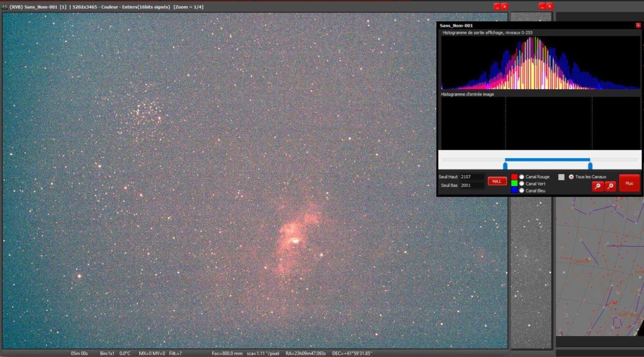Click the red Plus button

coord(629,183)
